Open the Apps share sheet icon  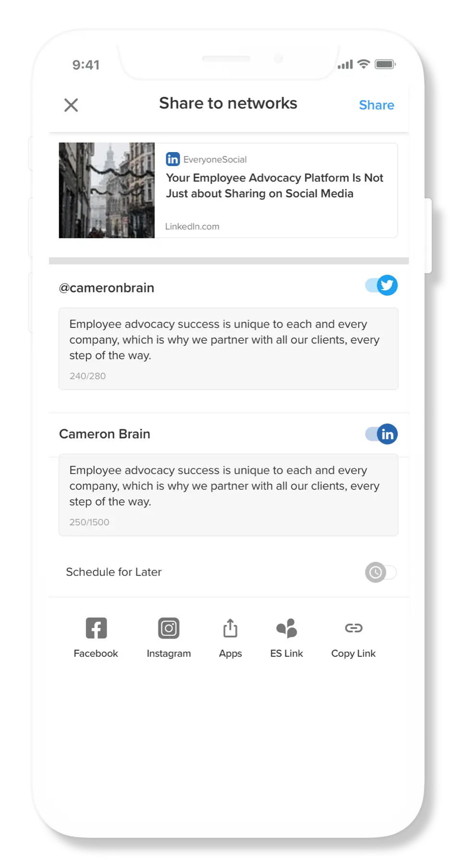[x=230, y=628]
